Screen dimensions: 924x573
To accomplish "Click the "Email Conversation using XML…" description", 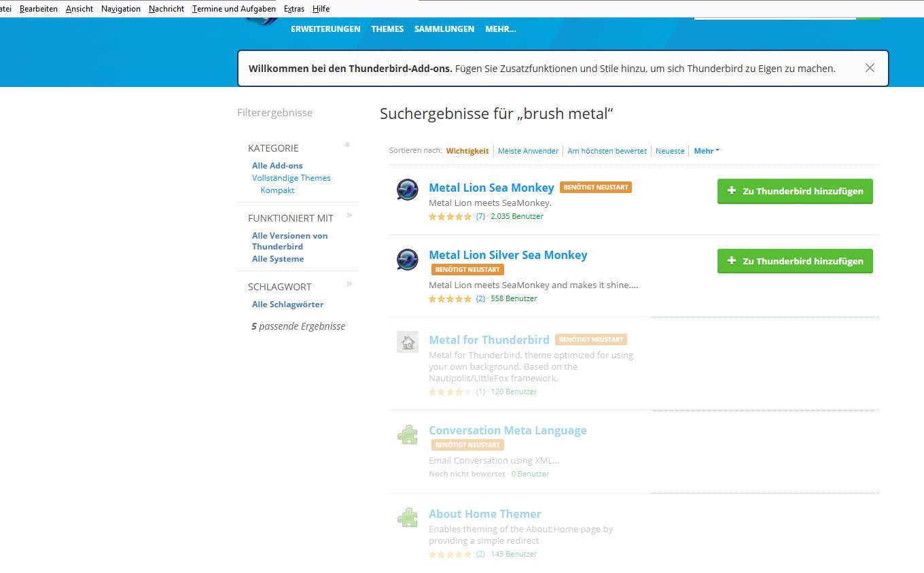I will (494, 461).
